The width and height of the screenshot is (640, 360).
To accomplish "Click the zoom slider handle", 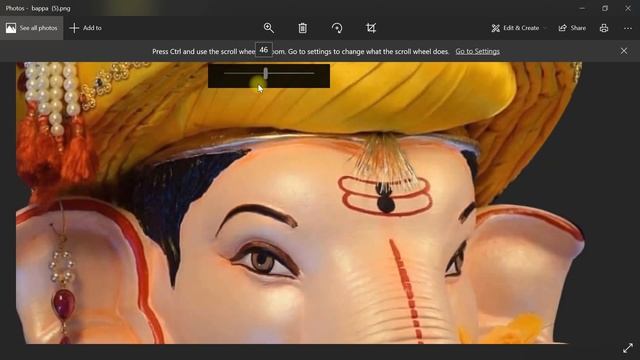I will [266, 73].
